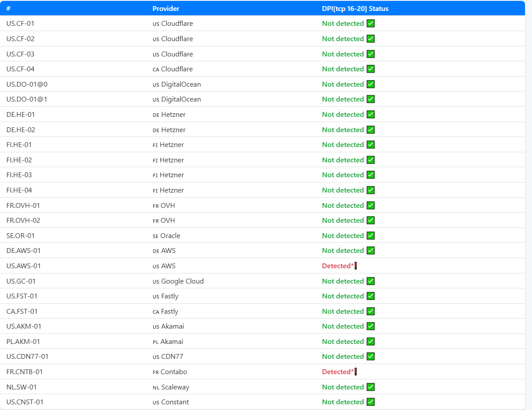Click 'CA Fastly' provider cell

tap(165, 311)
